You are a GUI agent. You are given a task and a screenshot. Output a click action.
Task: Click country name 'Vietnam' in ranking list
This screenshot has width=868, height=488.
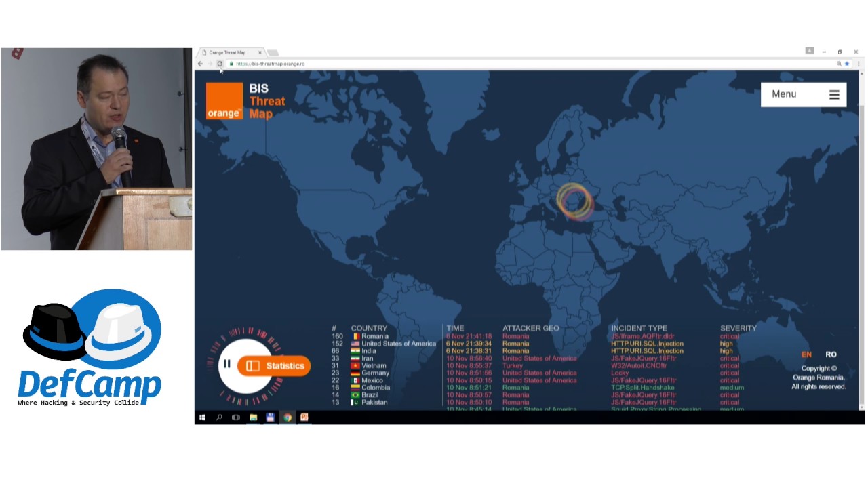374,366
